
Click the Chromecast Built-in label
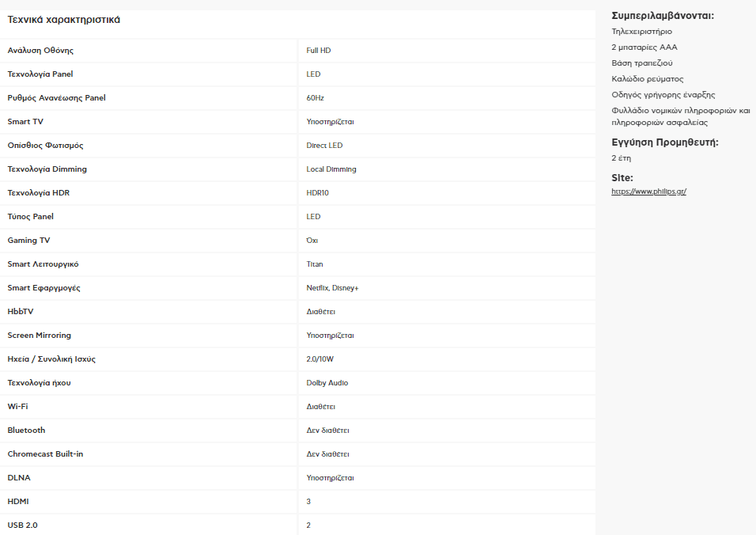coord(45,454)
